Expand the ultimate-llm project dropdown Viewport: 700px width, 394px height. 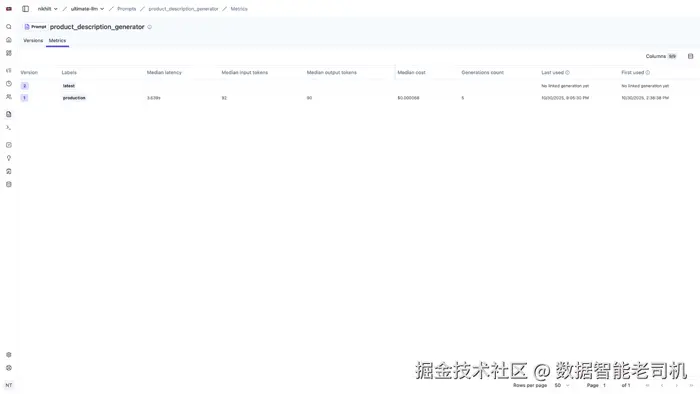coord(87,9)
